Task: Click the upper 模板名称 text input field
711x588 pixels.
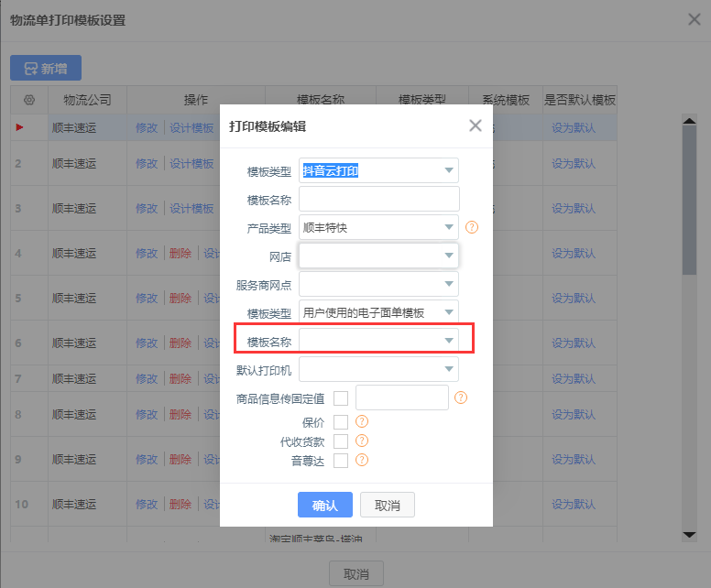Action: pos(378,199)
